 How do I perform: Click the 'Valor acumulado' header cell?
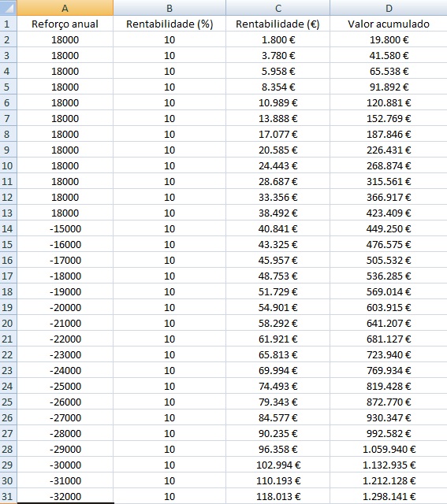click(389, 24)
